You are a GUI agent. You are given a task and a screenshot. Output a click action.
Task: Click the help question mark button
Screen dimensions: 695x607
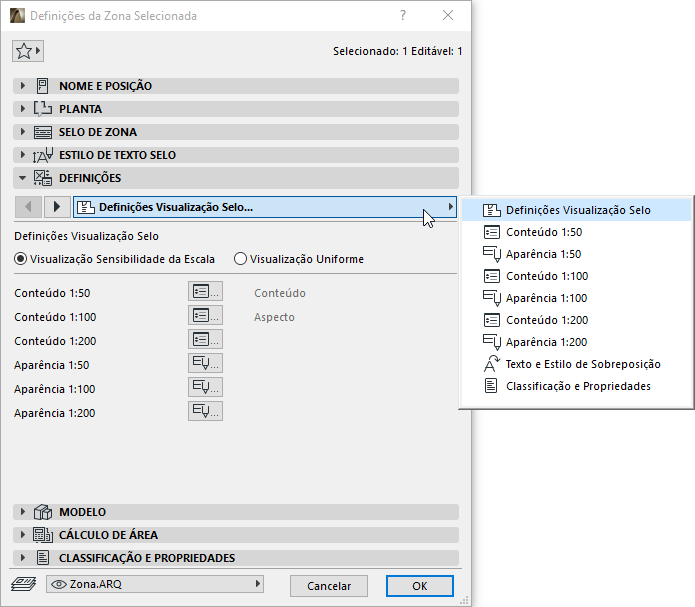[x=402, y=16]
